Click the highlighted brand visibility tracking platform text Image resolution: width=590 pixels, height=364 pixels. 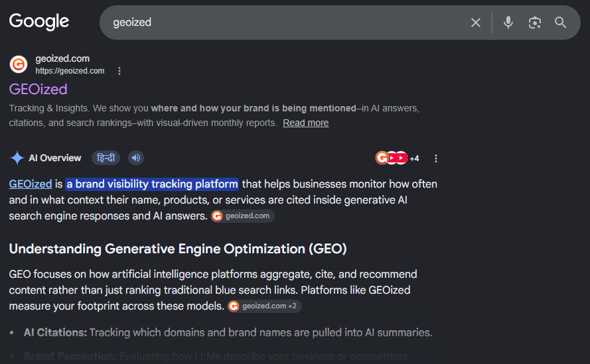click(152, 184)
